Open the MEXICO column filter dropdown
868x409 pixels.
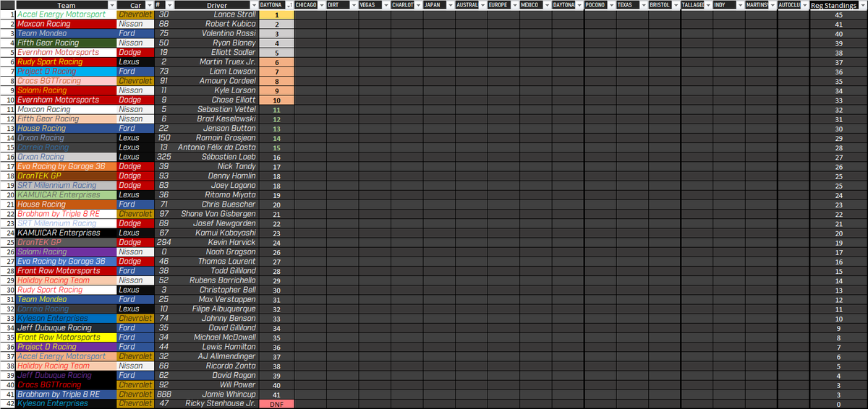click(547, 5)
